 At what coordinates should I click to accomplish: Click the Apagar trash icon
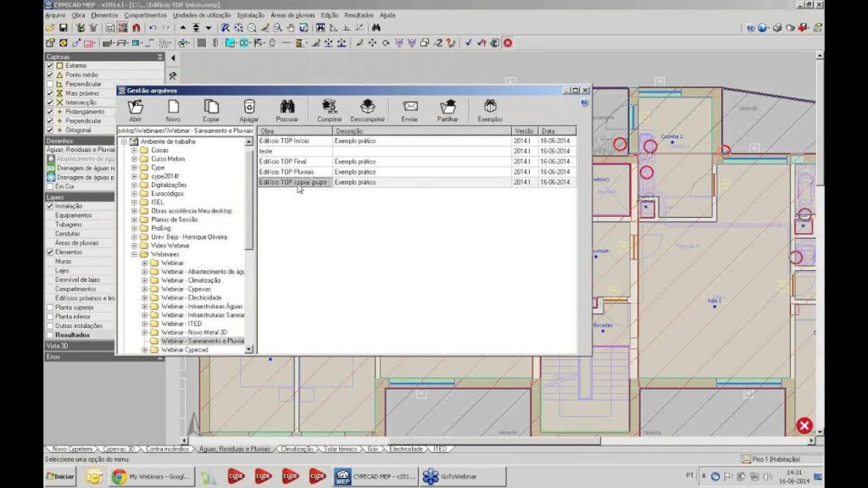coord(249,108)
